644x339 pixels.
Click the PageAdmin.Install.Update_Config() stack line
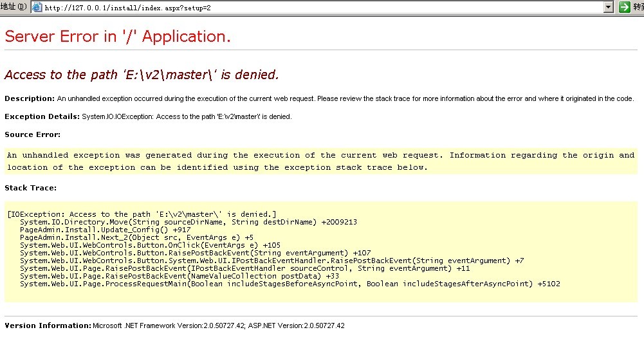point(105,230)
